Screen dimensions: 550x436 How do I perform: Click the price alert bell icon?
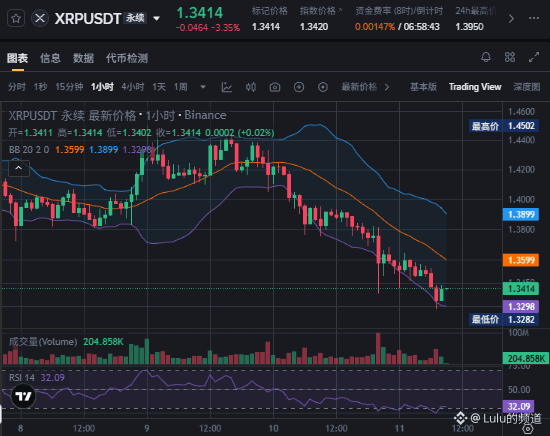pyautogui.click(x=486, y=57)
